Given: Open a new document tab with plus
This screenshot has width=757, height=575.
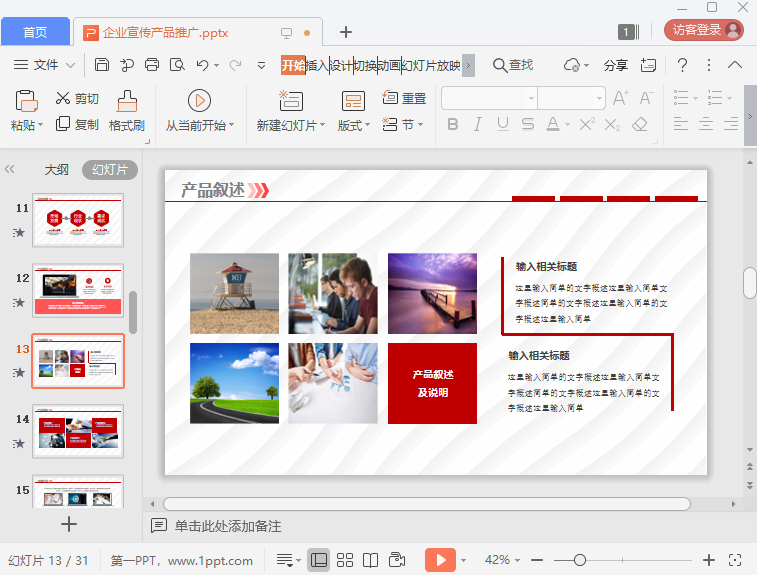Looking at the screenshot, I should (x=346, y=32).
